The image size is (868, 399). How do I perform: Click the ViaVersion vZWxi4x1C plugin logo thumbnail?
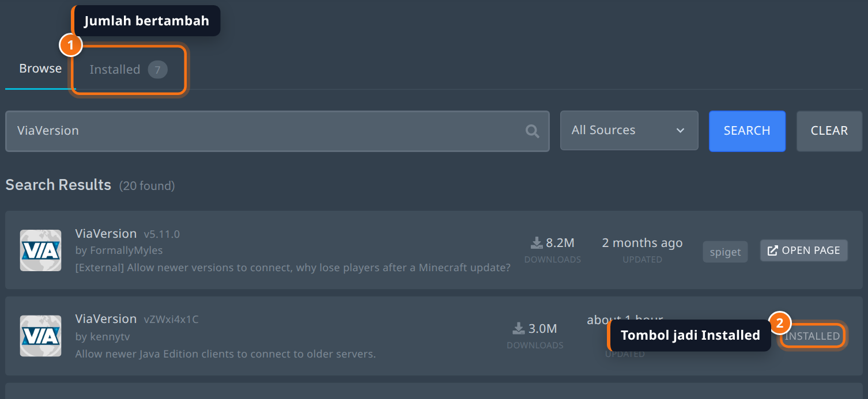click(40, 336)
